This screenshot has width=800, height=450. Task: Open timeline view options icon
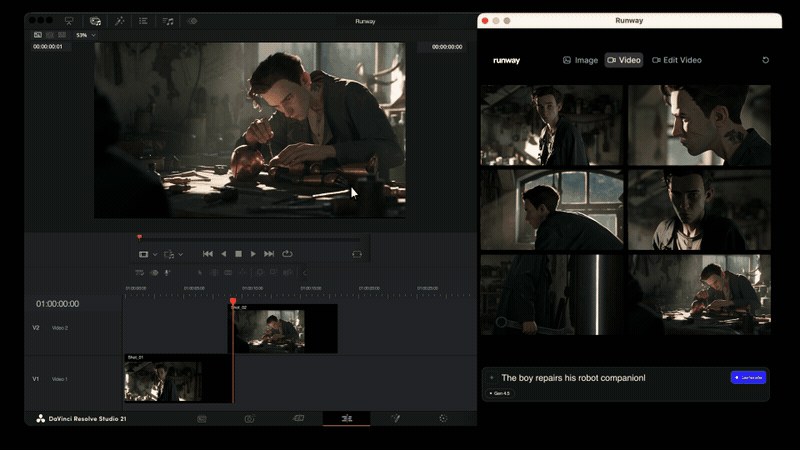click(x=139, y=273)
